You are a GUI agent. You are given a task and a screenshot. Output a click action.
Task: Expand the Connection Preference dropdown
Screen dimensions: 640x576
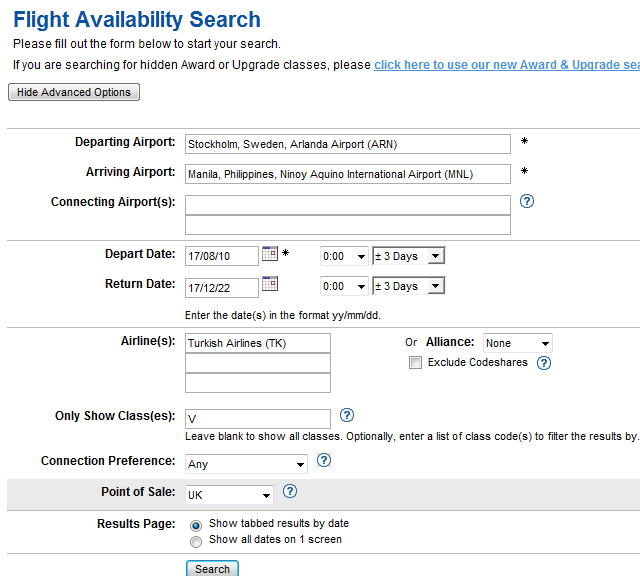tap(247, 464)
